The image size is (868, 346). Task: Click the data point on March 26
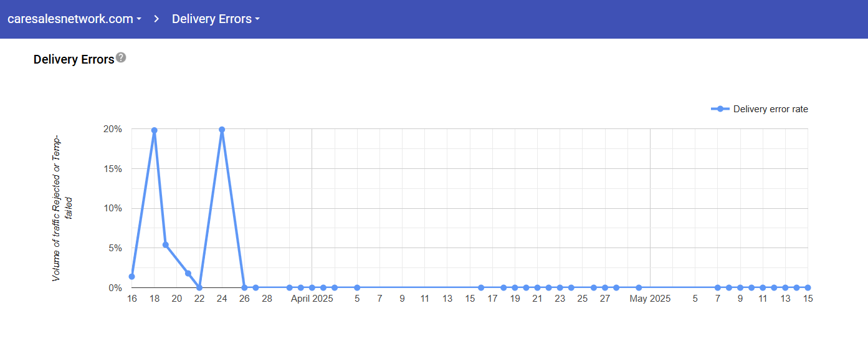pos(244,287)
